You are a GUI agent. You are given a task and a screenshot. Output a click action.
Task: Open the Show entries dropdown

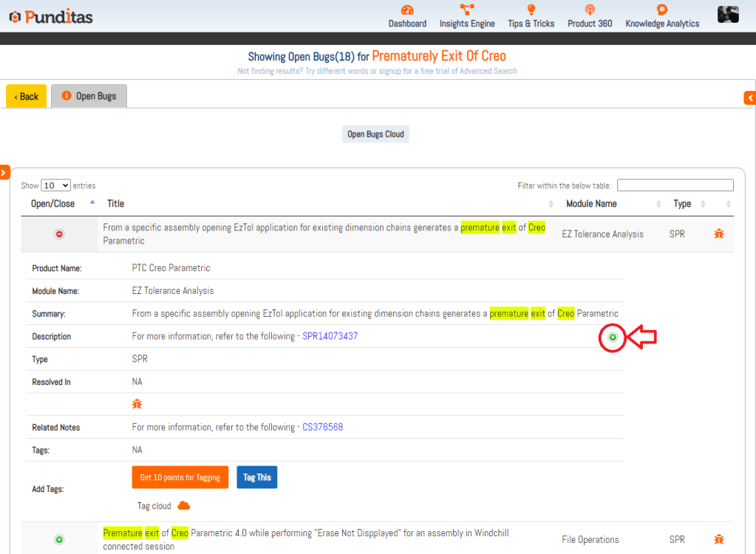click(x=55, y=185)
